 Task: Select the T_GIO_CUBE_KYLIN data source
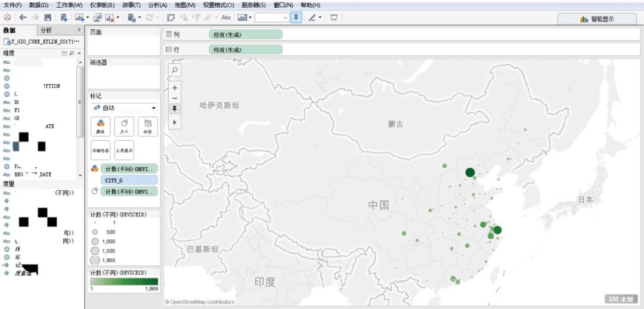coord(42,42)
